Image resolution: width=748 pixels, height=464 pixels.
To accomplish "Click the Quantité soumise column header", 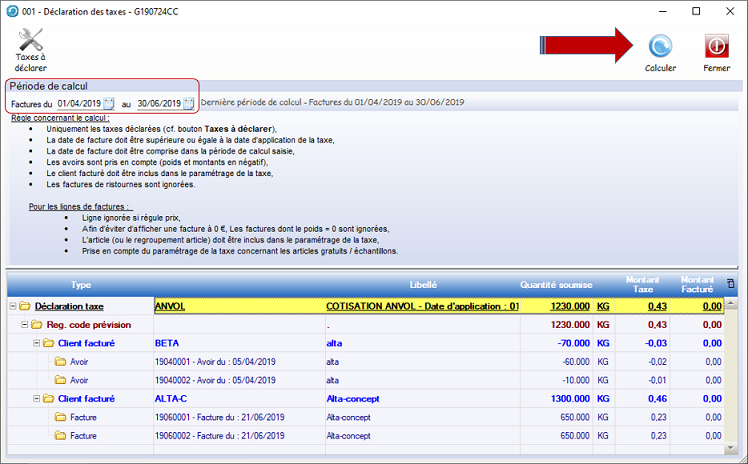I will [555, 284].
